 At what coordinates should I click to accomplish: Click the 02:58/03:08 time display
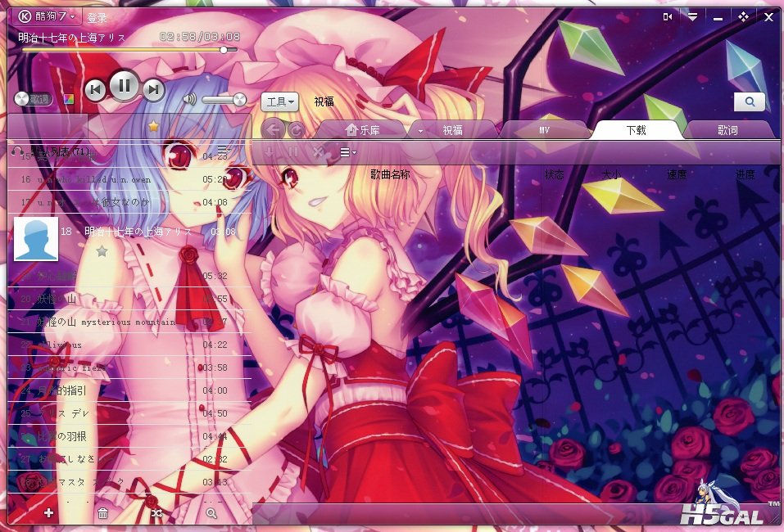(x=200, y=37)
